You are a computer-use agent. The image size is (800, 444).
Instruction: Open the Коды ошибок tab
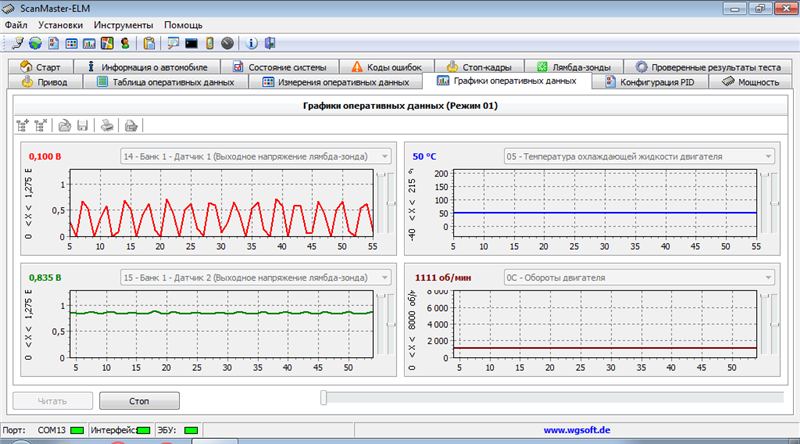(387, 67)
